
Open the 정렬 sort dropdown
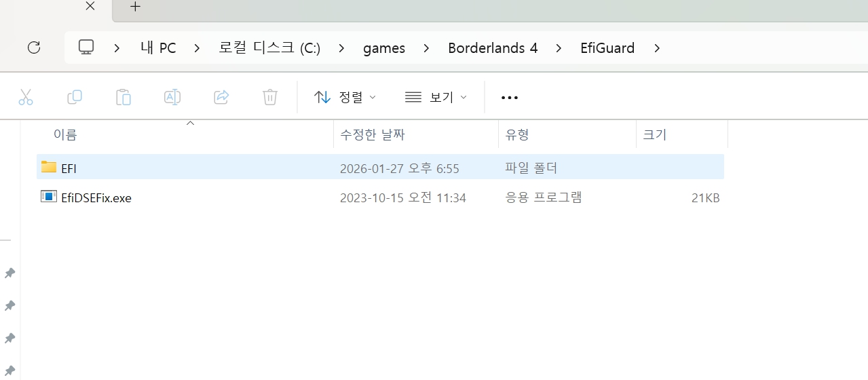(x=345, y=97)
